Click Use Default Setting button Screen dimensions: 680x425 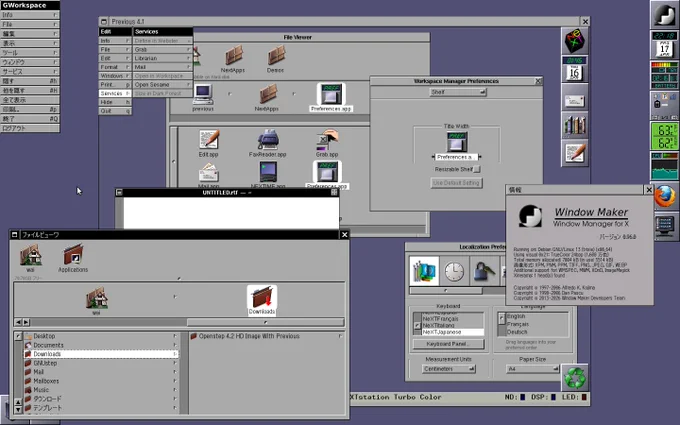[456, 183]
